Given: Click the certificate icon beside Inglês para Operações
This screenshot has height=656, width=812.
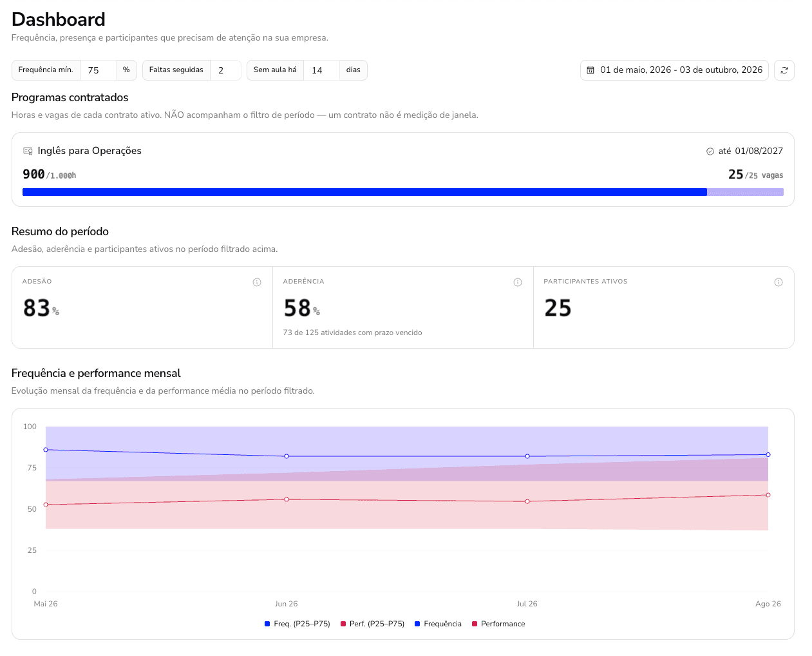Looking at the screenshot, I should [28, 151].
